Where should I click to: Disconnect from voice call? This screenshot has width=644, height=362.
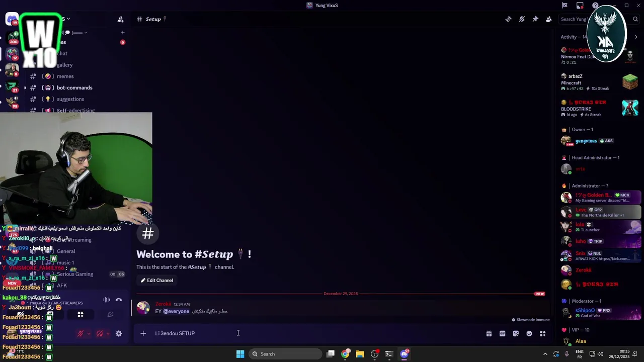point(119,300)
